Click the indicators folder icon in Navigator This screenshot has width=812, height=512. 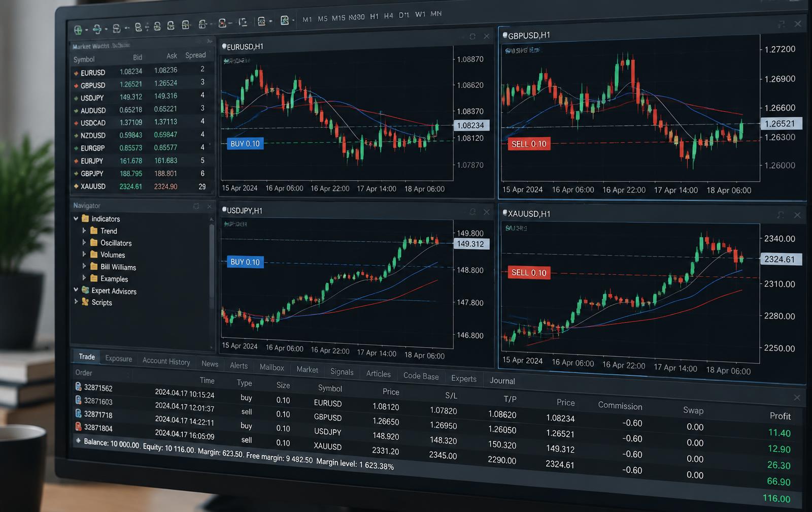pyautogui.click(x=85, y=218)
